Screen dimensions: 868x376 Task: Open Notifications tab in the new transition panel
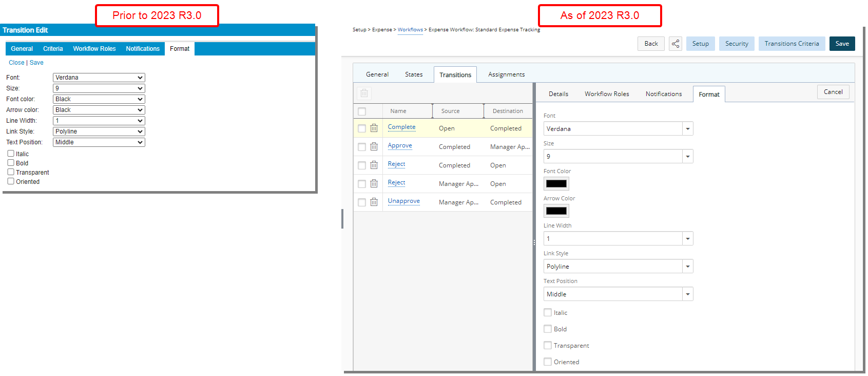coord(664,94)
